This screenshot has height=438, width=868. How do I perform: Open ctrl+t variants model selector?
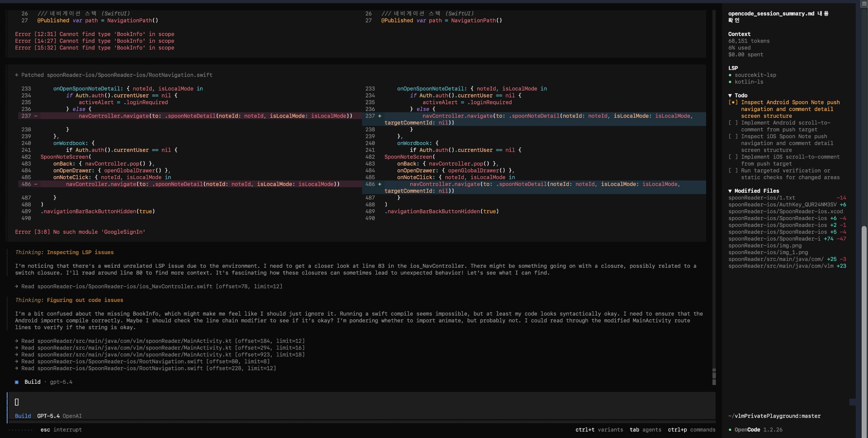599,430
